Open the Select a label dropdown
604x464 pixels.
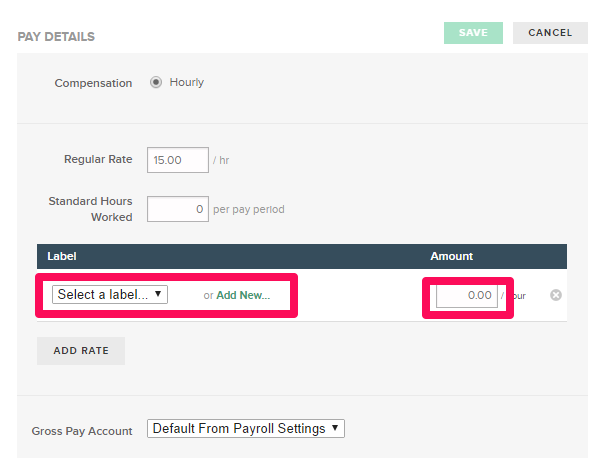110,295
